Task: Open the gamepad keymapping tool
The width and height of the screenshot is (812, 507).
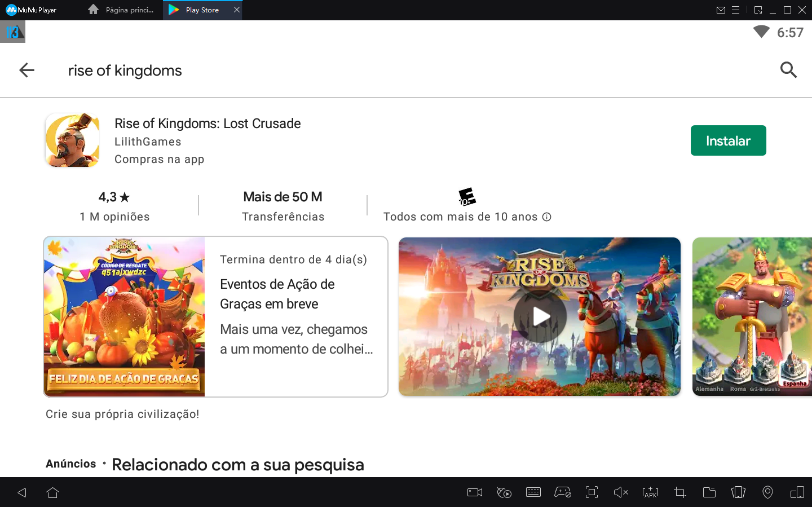Action: tap(563, 492)
